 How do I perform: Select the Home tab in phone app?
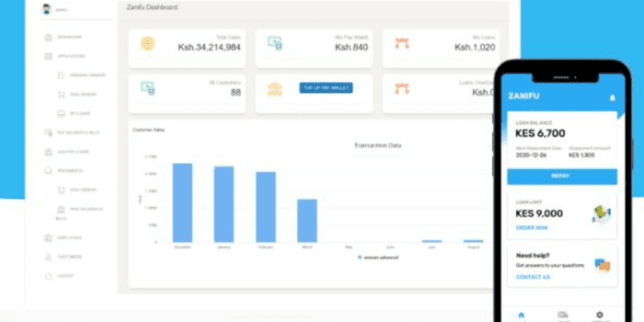[x=521, y=315]
